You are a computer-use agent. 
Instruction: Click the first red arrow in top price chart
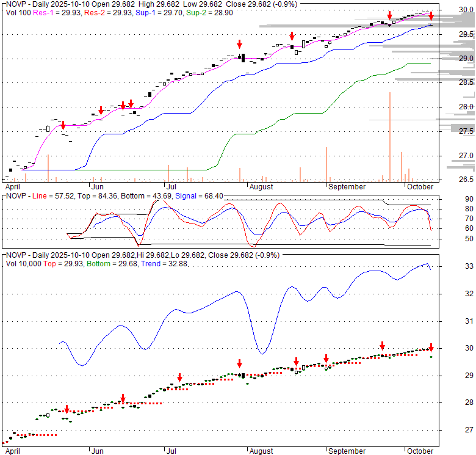(63, 125)
